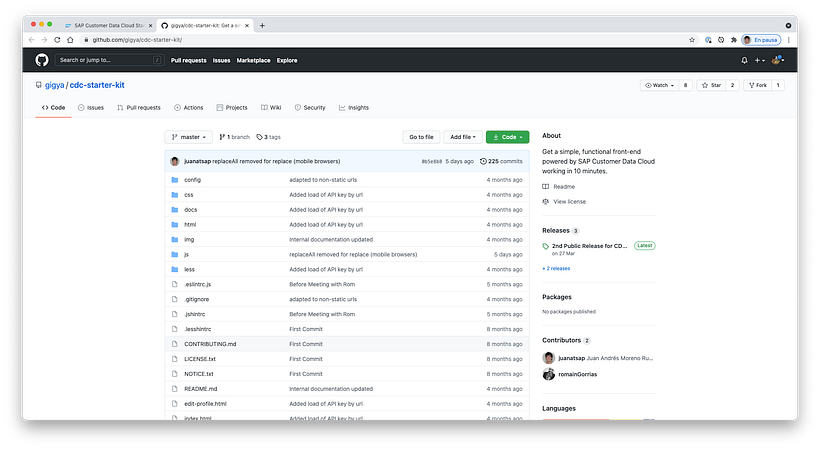Open romainGorrias contributor profile
Screen dimensions: 820x450
577,374
